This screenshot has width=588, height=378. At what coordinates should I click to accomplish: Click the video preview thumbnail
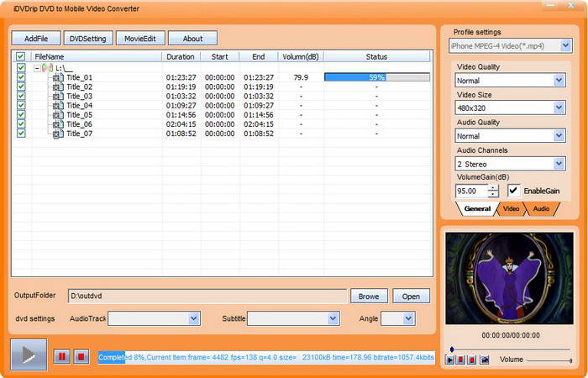pos(509,278)
